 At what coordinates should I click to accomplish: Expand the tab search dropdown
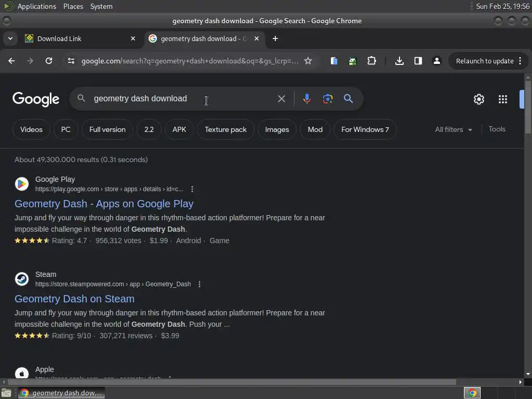[10, 38]
